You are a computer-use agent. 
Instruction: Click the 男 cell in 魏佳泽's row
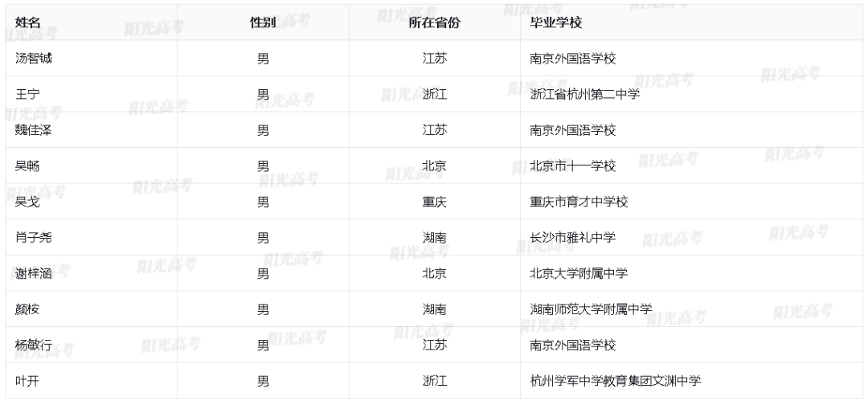point(263,130)
